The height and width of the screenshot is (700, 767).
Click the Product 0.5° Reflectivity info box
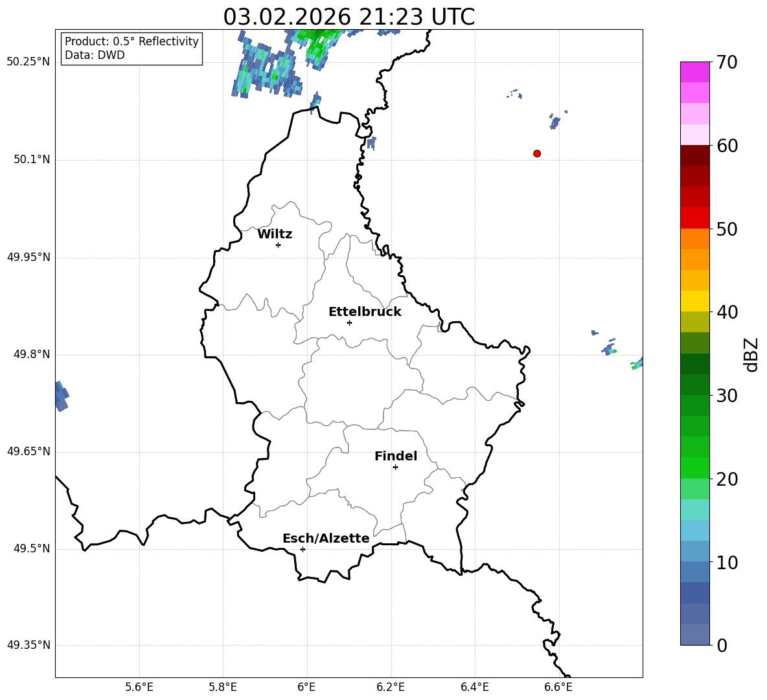pos(132,49)
